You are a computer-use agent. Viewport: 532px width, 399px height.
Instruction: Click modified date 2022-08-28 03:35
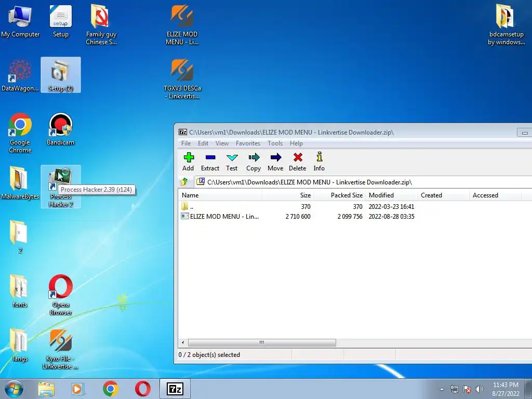click(x=392, y=217)
